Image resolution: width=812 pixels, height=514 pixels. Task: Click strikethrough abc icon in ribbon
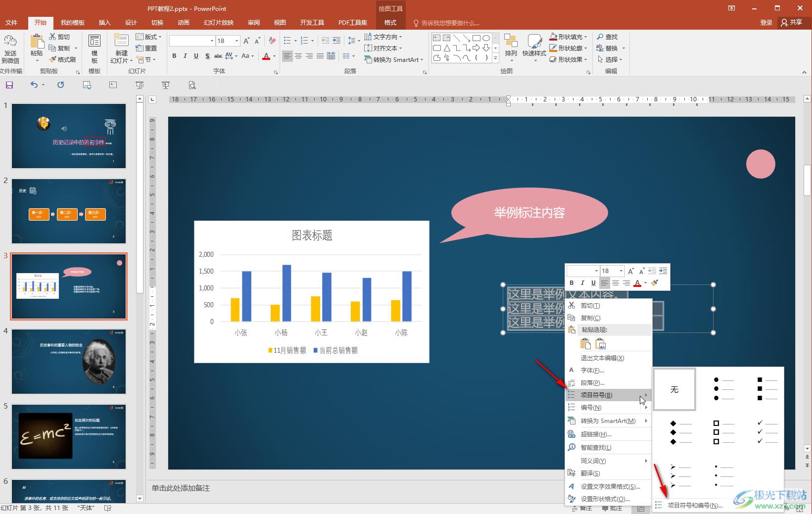point(218,56)
